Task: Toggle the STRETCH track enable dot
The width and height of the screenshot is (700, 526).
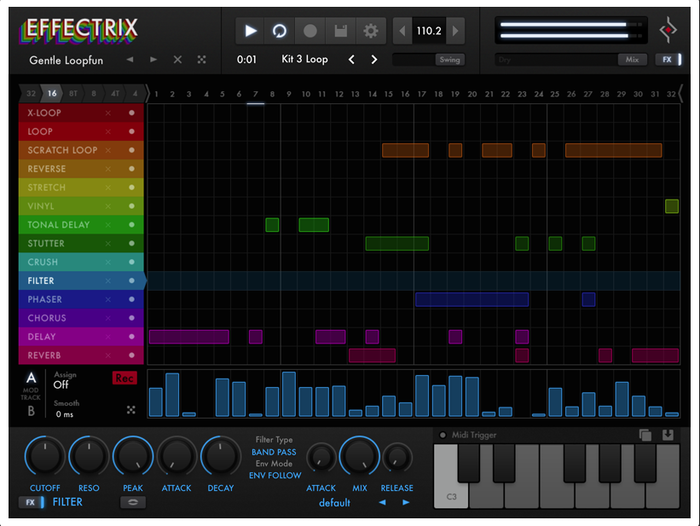Action: pos(132,188)
